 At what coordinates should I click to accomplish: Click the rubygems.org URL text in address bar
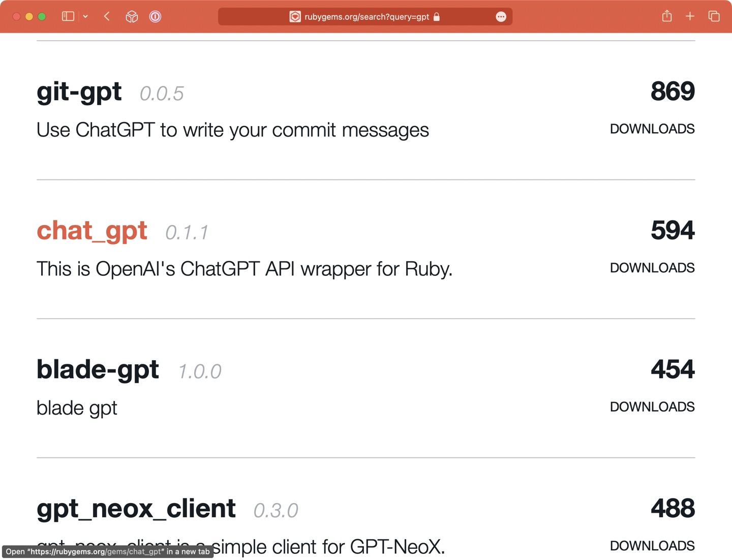click(x=367, y=17)
